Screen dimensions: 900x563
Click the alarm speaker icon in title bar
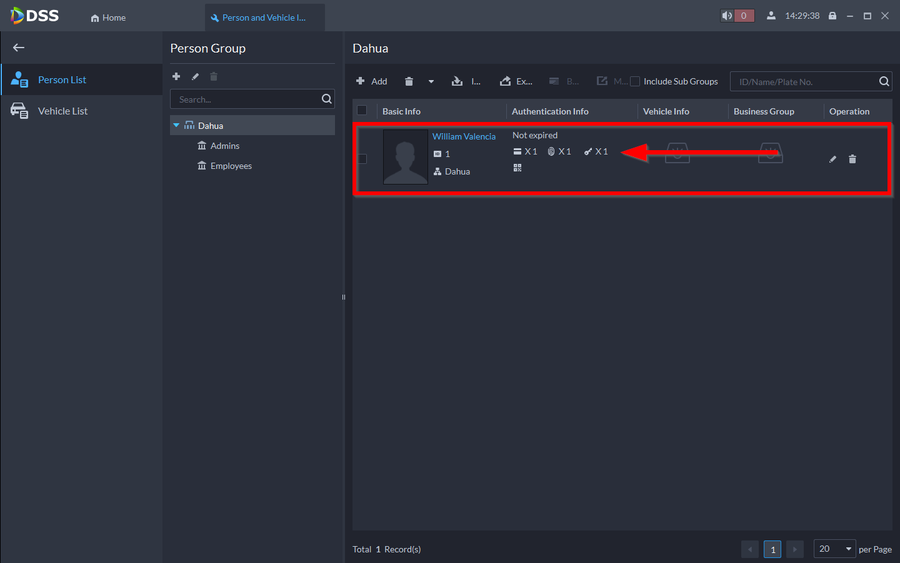(x=728, y=16)
